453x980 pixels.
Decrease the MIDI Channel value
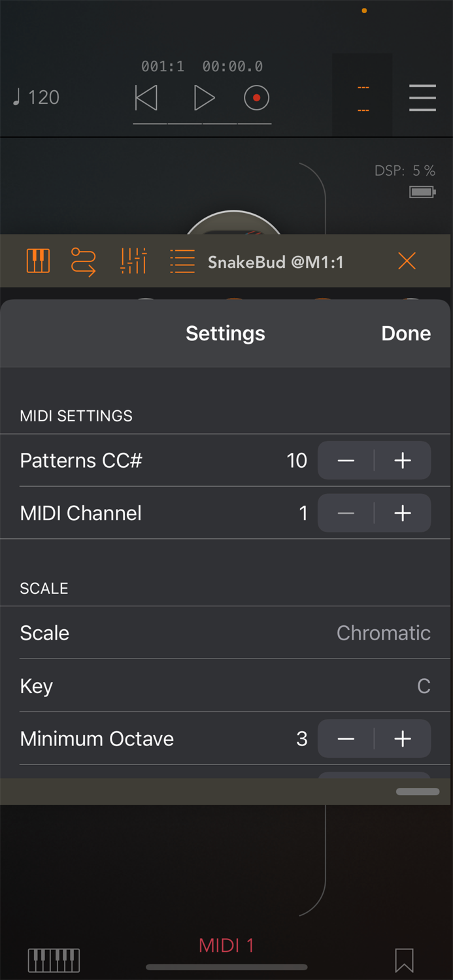(345, 513)
